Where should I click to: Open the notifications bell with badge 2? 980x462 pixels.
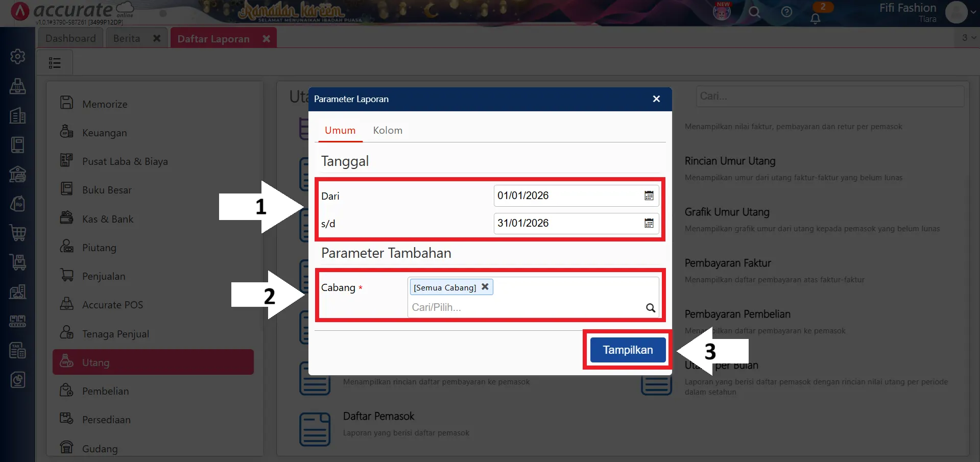pyautogui.click(x=815, y=17)
